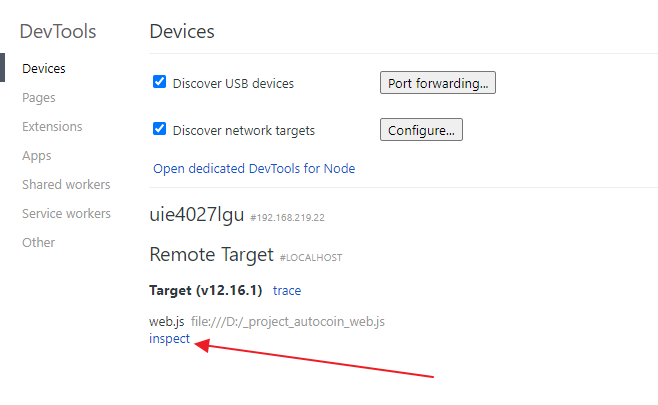Screen dimensions: 658x405
Task: Click the Configure button for network targets
Action: click(421, 130)
